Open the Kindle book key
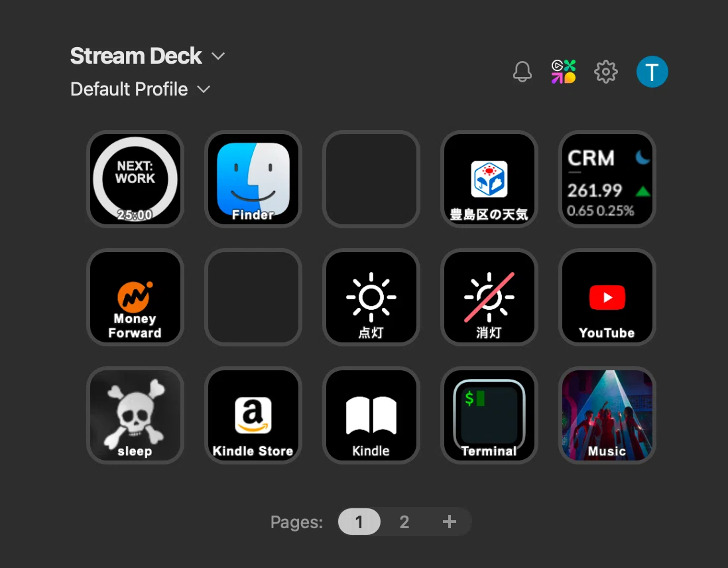728x568 pixels. [371, 415]
